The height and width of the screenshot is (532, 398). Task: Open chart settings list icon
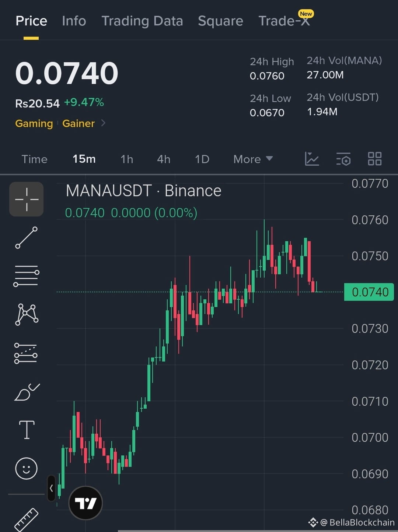click(343, 159)
